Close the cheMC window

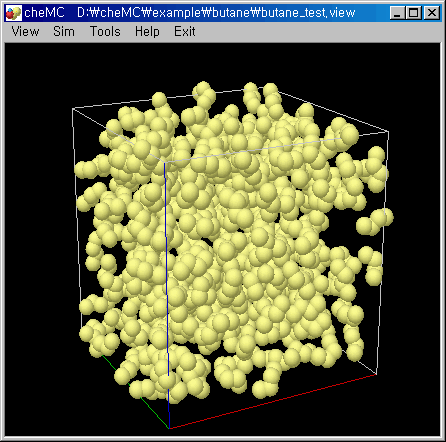(432, 13)
